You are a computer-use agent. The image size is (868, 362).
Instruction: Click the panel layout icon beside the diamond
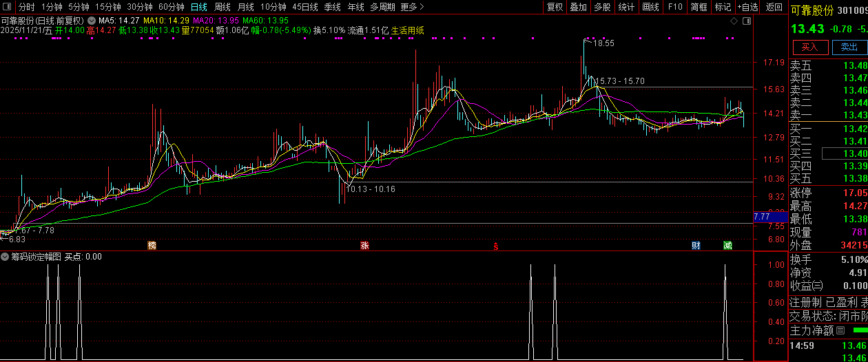pos(745,21)
